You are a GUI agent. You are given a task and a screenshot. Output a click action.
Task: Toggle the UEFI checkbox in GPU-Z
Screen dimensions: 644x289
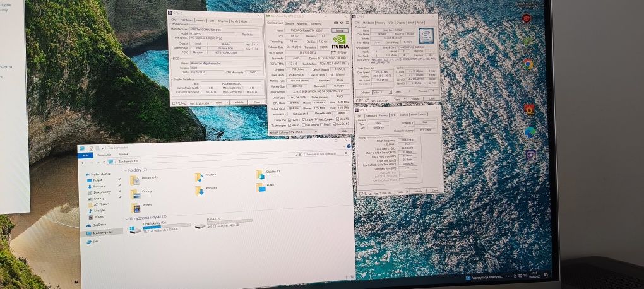[340, 52]
